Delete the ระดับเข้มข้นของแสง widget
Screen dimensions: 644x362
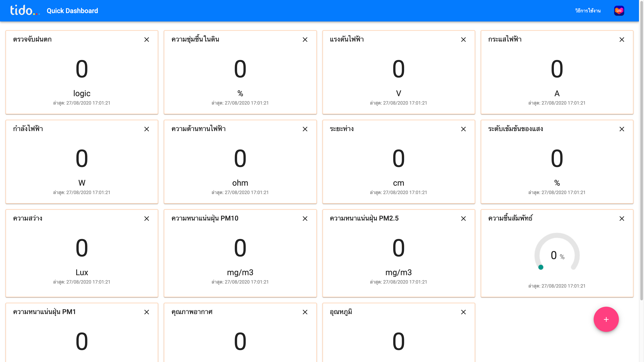tap(622, 129)
